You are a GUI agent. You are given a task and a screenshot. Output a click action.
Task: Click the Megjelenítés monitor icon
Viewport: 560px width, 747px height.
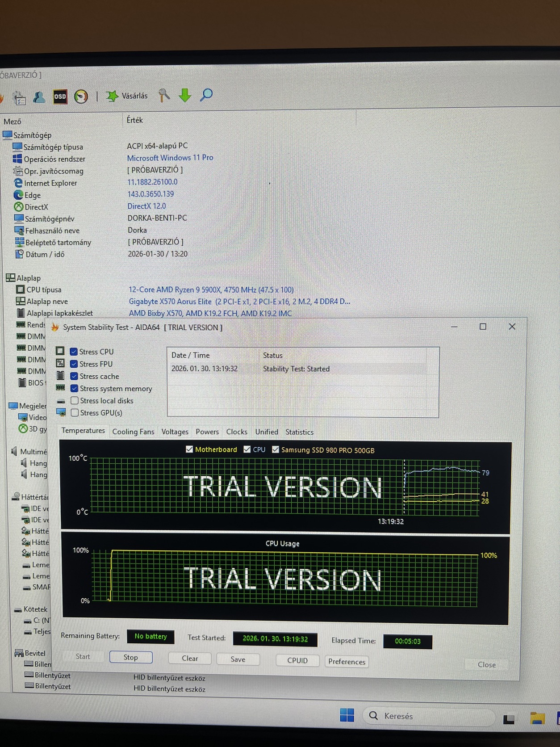(13, 406)
